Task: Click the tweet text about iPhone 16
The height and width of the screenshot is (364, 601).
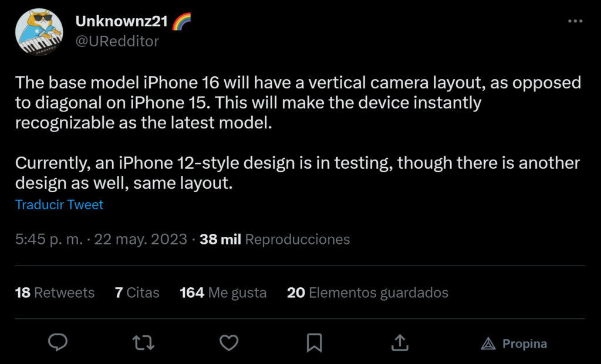Action: 298,133
